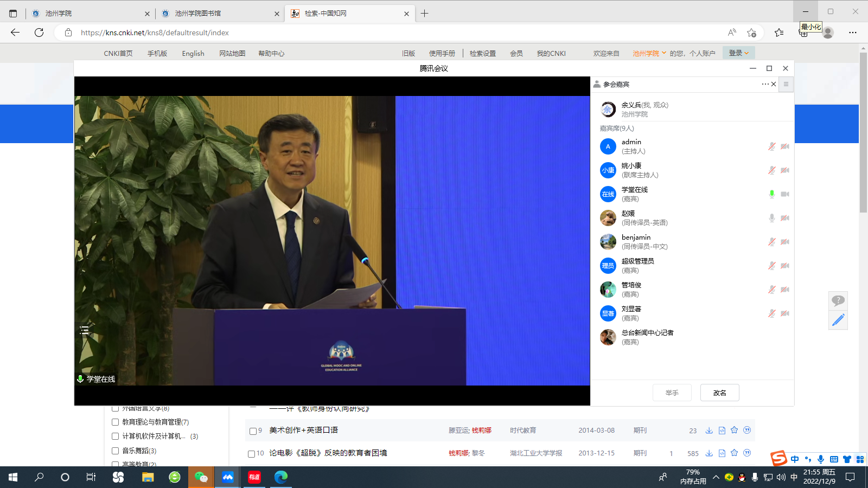Screen dimensions: 868x488
Task: Enable the 音乐舞蹈 subject filter checkbox
Action: point(115,451)
